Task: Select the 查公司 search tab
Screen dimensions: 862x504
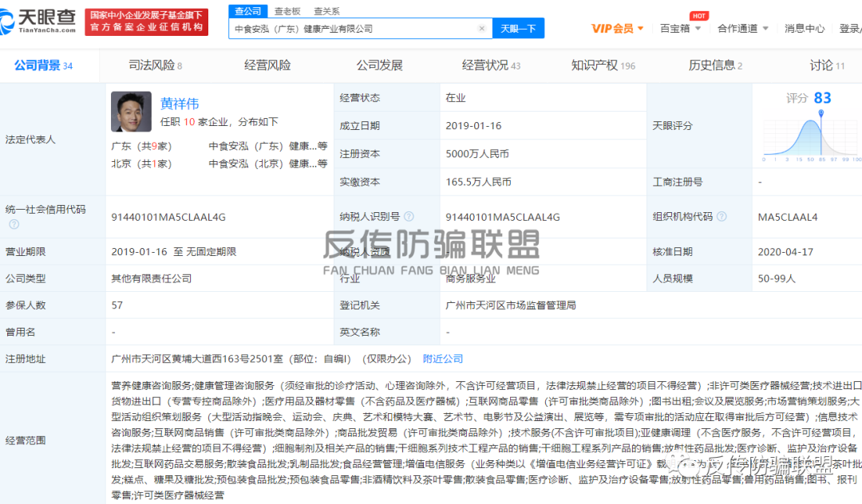Action: coord(248,11)
